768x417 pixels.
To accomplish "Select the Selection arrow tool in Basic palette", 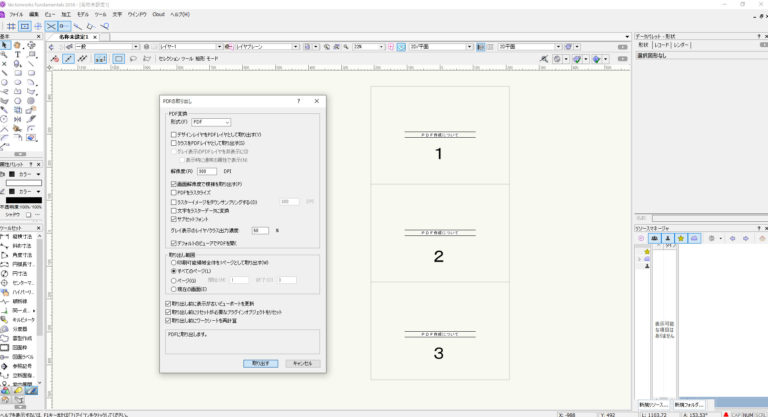I will click(x=5, y=46).
